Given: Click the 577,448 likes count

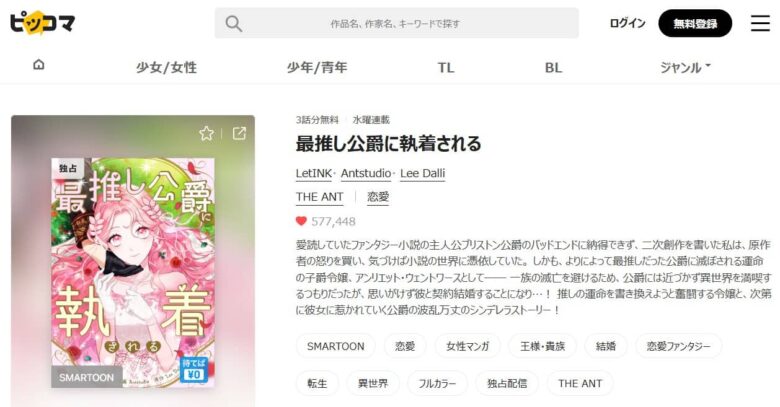Looking at the screenshot, I should point(333,221).
